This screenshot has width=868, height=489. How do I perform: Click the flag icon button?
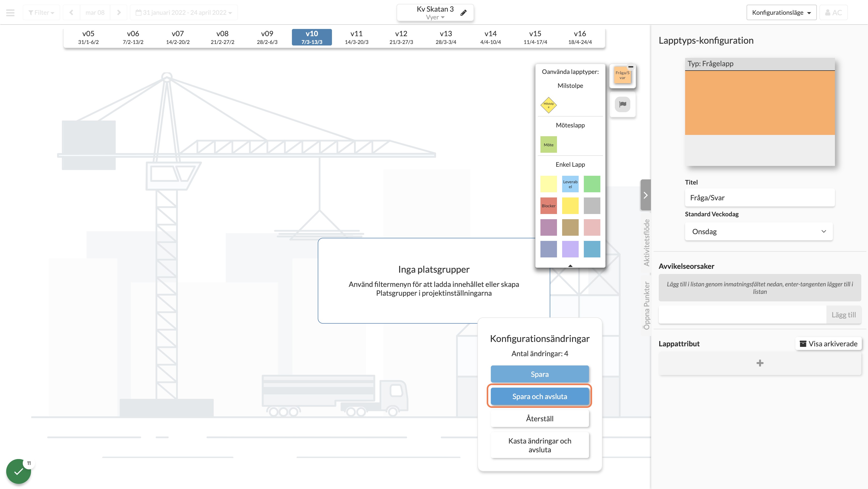coord(622,104)
